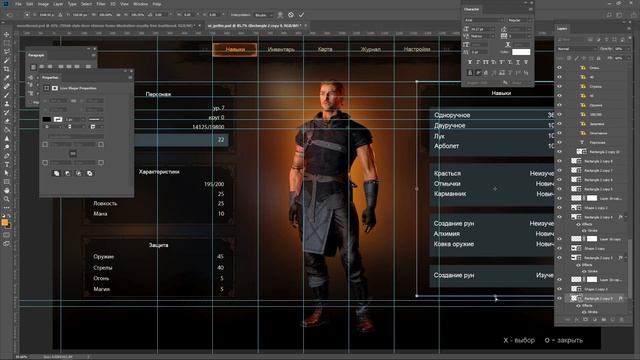Select the Pen tool
The image size is (640, 360).
click(7, 156)
